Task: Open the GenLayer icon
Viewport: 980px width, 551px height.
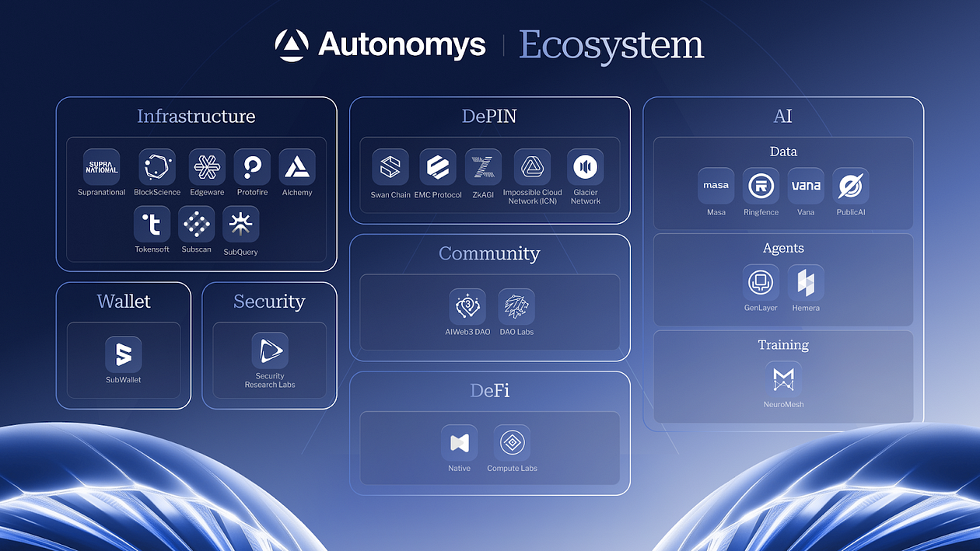Action: click(761, 283)
